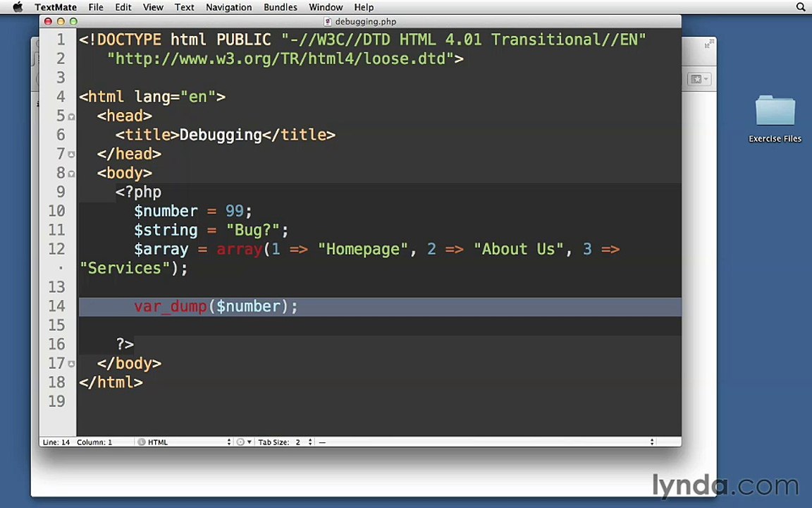This screenshot has height=508, width=812.
Task: Open the Window menu
Action: pyautogui.click(x=326, y=7)
